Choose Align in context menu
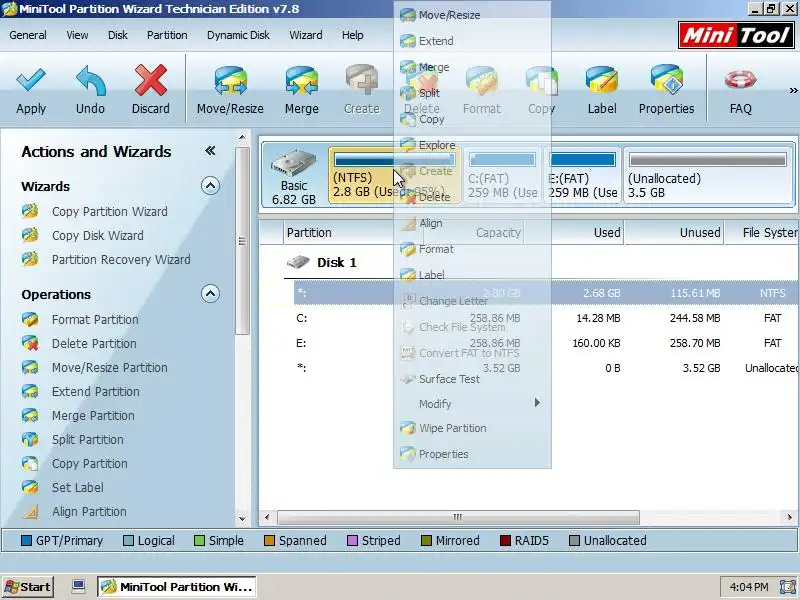 click(x=472, y=223)
